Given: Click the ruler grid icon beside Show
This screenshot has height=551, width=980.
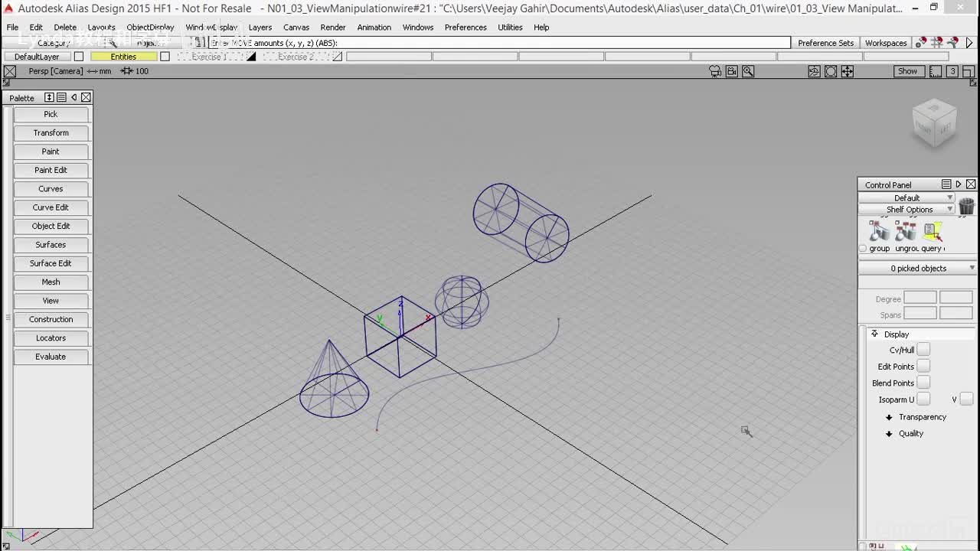Looking at the screenshot, I should point(936,71).
